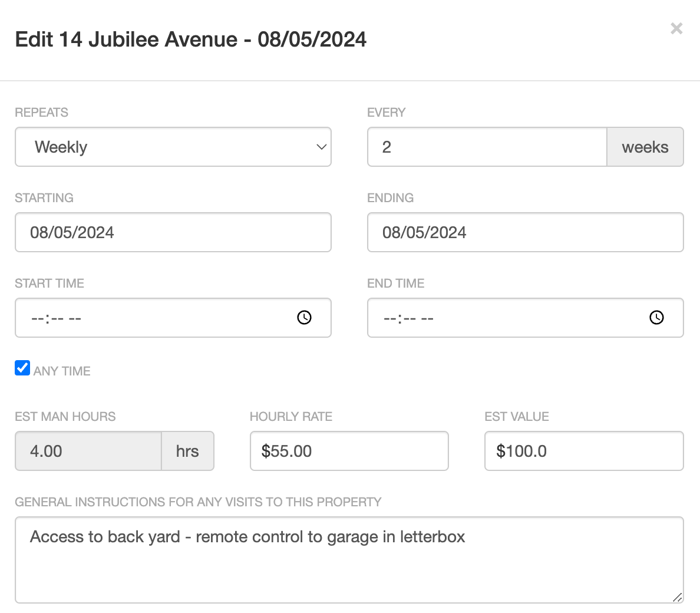The width and height of the screenshot is (700, 613).
Task: Close the Edit 14 Jubilee Avenue dialog
Action: pos(676,28)
